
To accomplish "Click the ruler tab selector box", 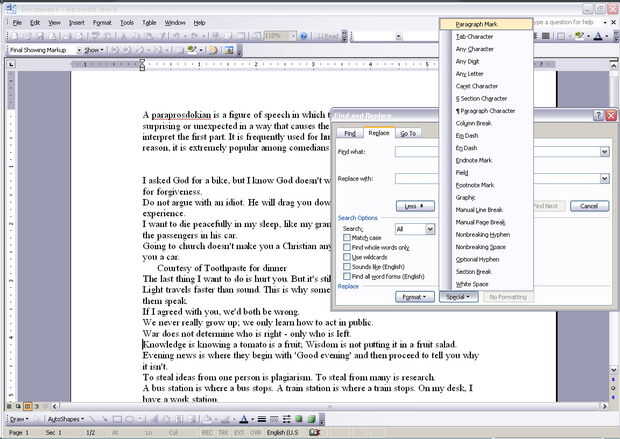I will click(x=11, y=64).
